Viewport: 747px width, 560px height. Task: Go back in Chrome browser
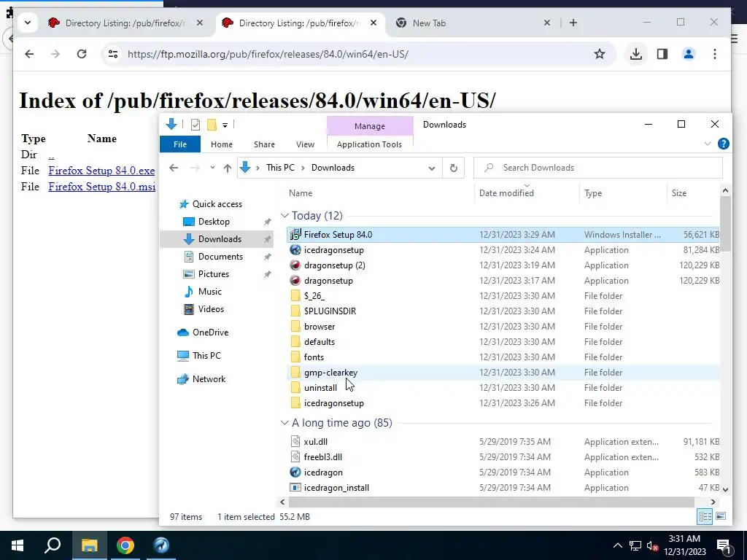coord(29,54)
